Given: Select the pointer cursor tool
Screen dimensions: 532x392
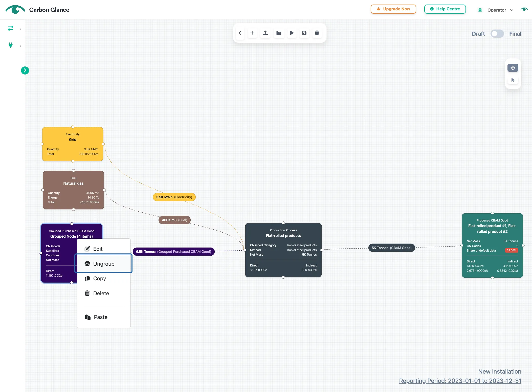Looking at the screenshot, I should pos(513,80).
